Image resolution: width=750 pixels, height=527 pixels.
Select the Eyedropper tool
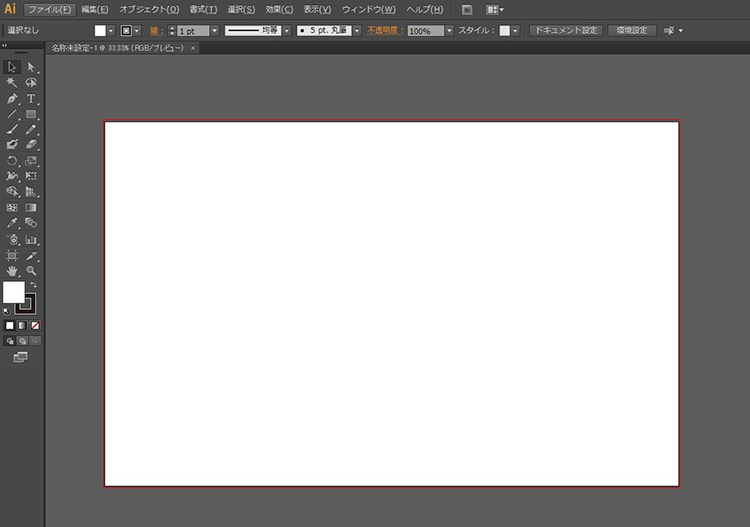click(12, 223)
